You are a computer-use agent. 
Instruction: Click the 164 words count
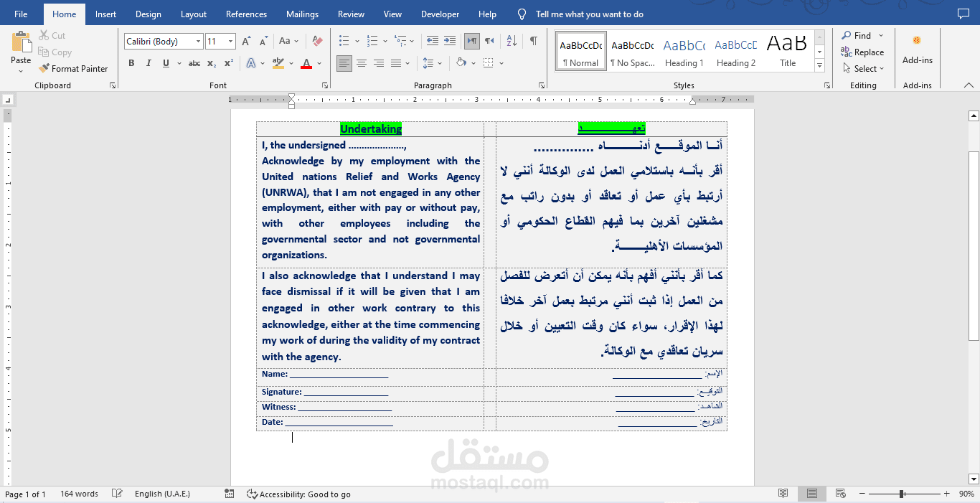[79, 494]
